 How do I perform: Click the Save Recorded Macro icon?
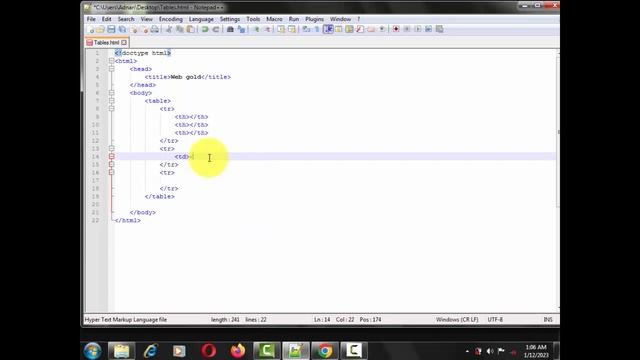pyautogui.click(x=440, y=29)
